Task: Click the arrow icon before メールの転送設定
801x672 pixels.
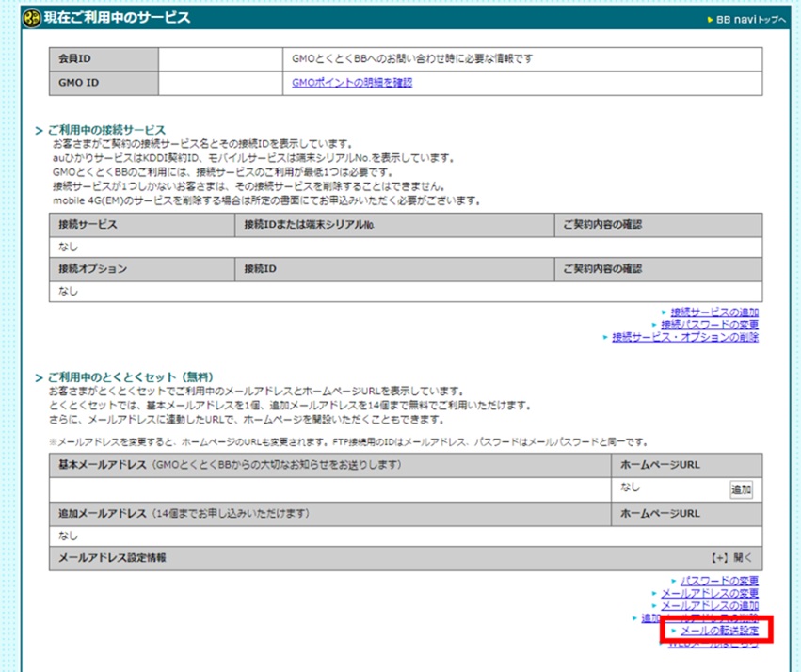Action: point(674,631)
